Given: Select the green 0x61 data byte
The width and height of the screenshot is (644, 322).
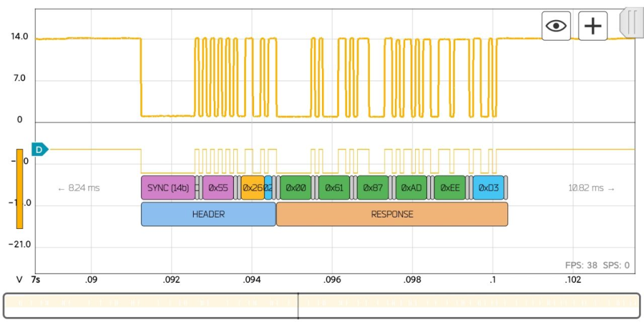Looking at the screenshot, I should coord(334,187).
